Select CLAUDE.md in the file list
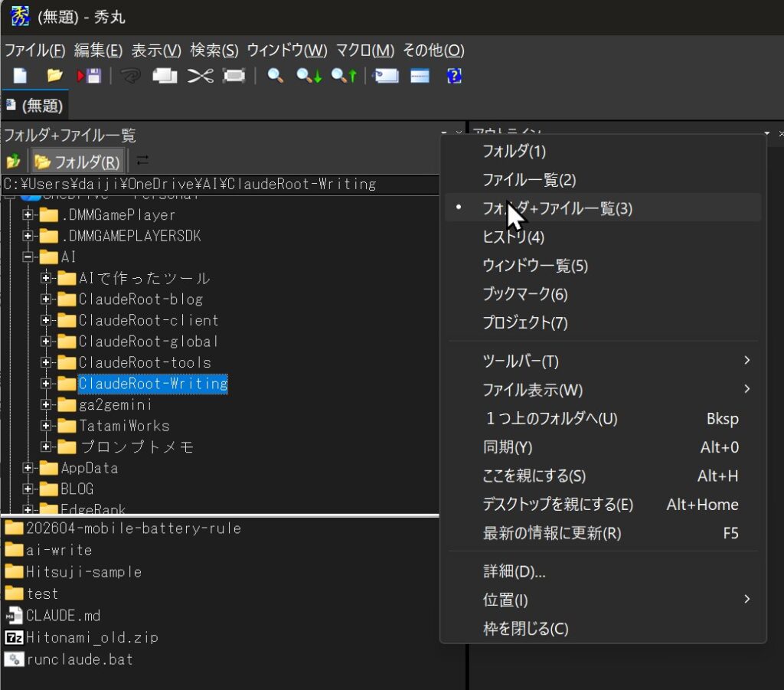 pyautogui.click(x=63, y=616)
